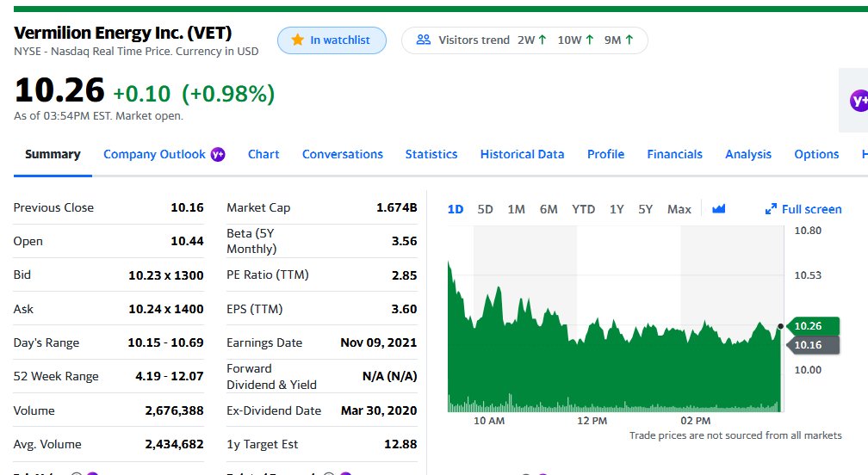Click the green 10.26 price label on chart
The width and height of the screenshot is (868, 475).
(813, 325)
